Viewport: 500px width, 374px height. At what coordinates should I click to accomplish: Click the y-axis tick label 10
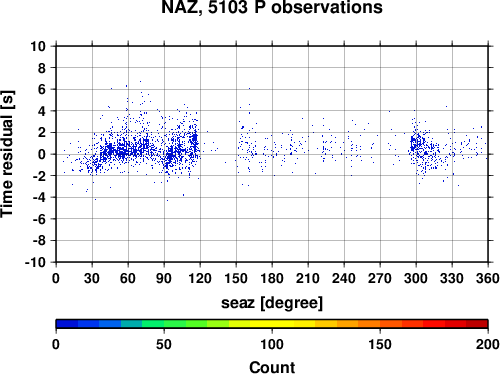pos(38,46)
